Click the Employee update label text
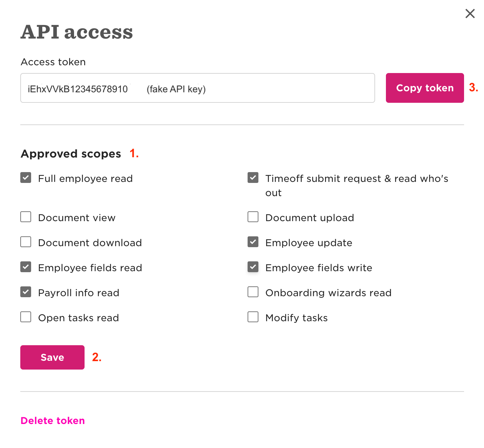The width and height of the screenshot is (484, 448). 309,243
